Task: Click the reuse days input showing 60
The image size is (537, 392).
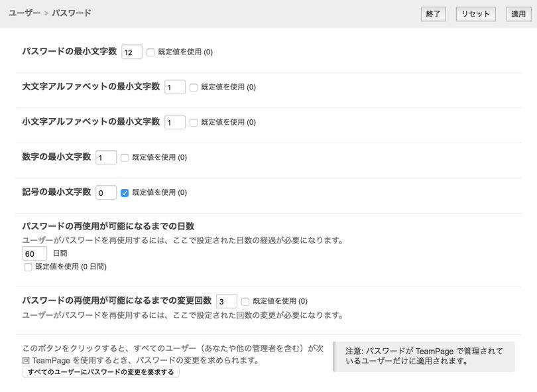Action: [34, 253]
